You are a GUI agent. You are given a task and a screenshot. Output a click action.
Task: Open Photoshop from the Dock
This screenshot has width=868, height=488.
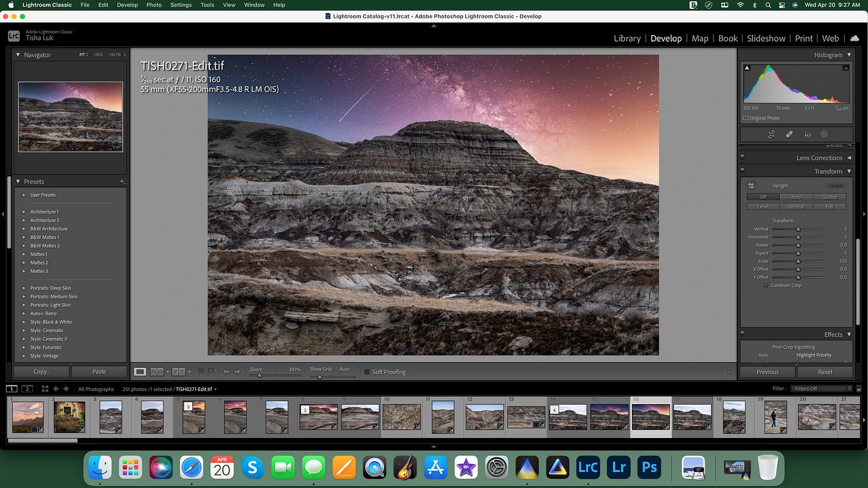tap(649, 467)
